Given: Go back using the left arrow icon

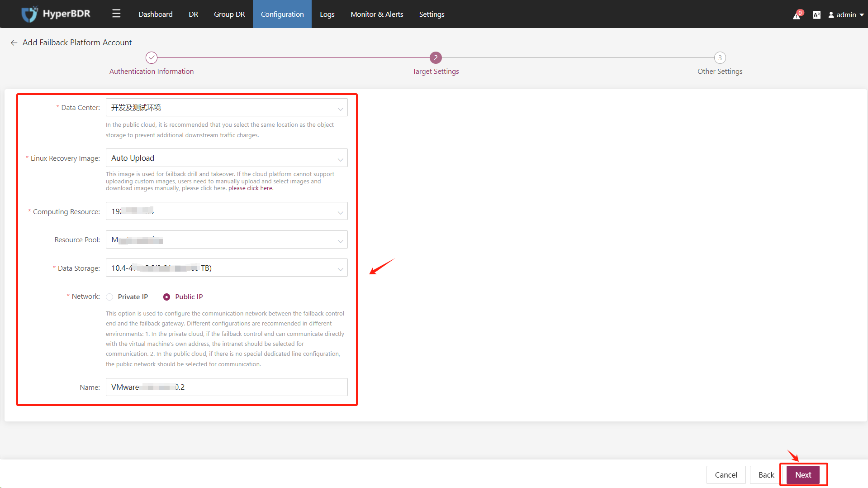Looking at the screenshot, I should click(x=14, y=43).
